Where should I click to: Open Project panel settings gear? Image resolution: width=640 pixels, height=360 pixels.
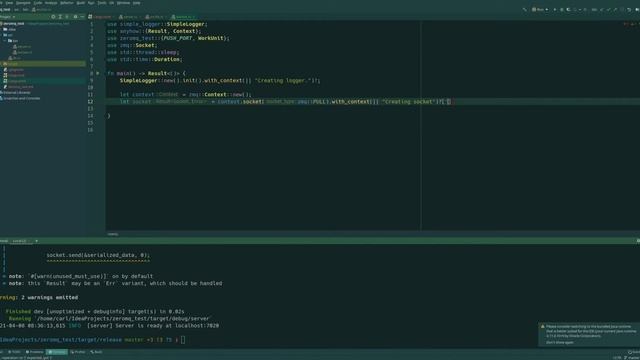pos(75,17)
